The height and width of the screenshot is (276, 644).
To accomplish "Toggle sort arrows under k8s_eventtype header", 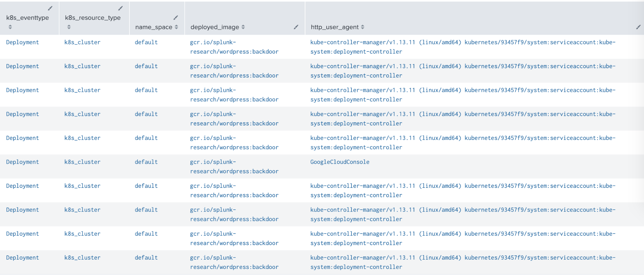I will (10, 27).
